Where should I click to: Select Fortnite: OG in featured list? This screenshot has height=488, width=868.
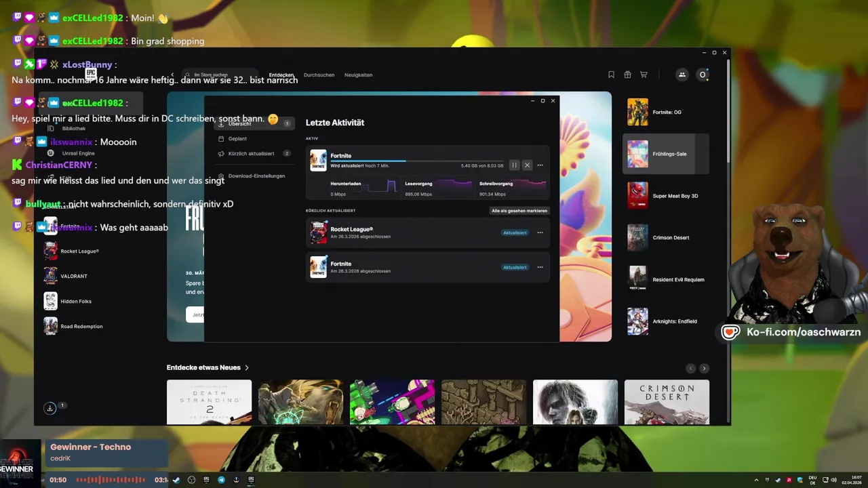coord(665,112)
